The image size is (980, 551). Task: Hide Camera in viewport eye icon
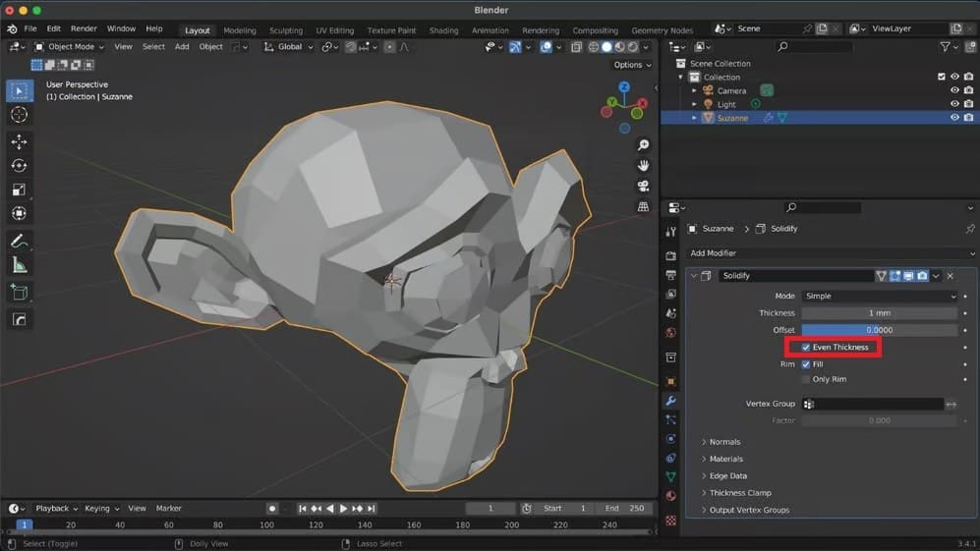[x=954, y=90]
